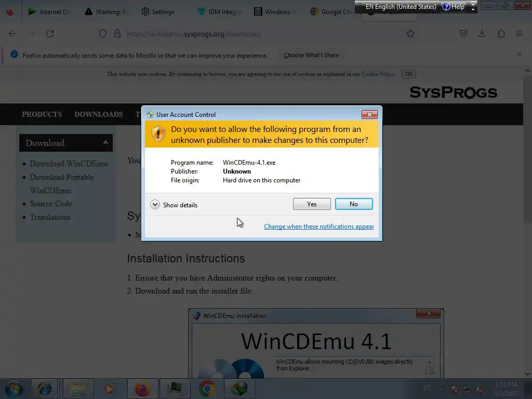Image resolution: width=532 pixels, height=399 pixels.
Task: Click Yes in User Account Control dialog
Action: tap(312, 204)
